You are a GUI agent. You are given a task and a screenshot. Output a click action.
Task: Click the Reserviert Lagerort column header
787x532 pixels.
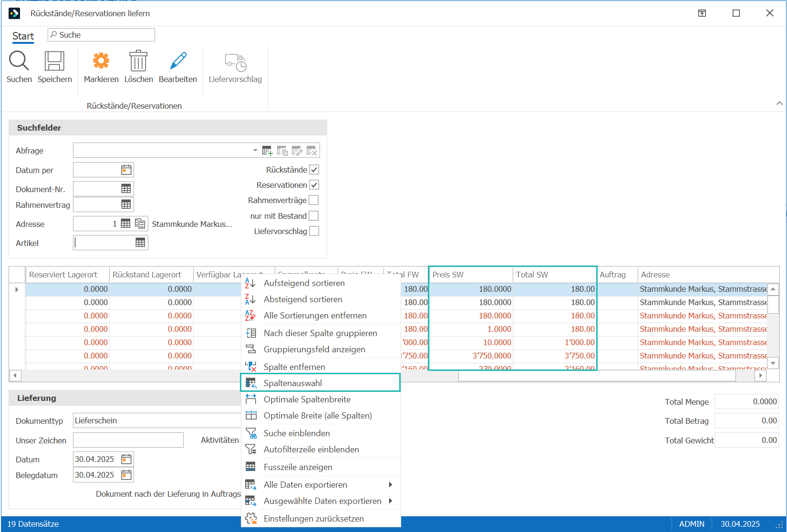tap(67, 275)
